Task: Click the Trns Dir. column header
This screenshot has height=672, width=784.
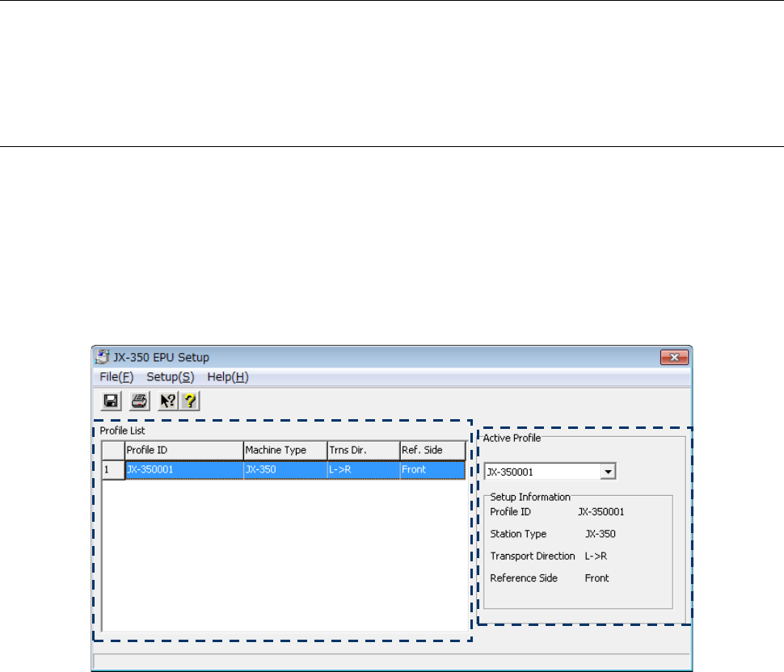Action: tap(364, 450)
